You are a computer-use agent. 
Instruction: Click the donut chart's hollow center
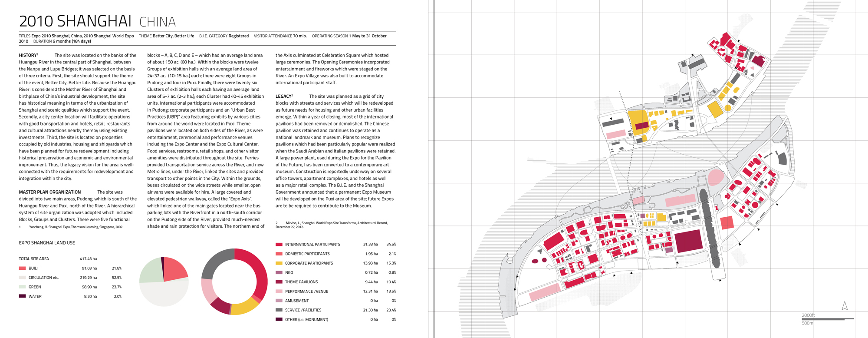[x=234, y=282]
